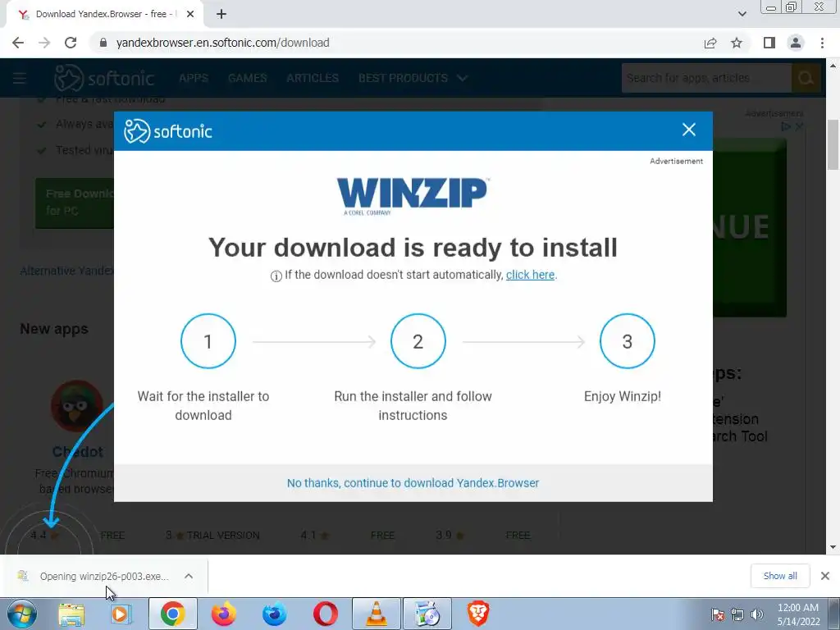Open the ARTICLES menu item
The image size is (840, 630).
[313, 78]
